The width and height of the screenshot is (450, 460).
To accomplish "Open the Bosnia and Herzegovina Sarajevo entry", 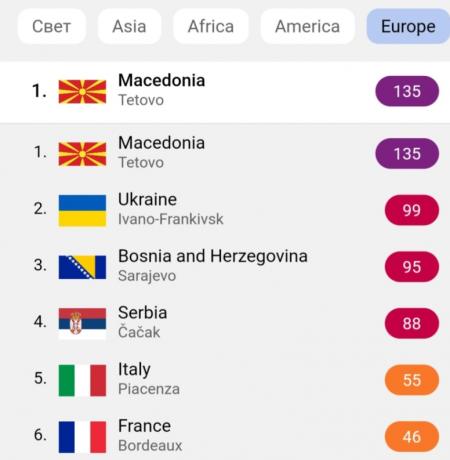I will pyautogui.click(x=225, y=267).
